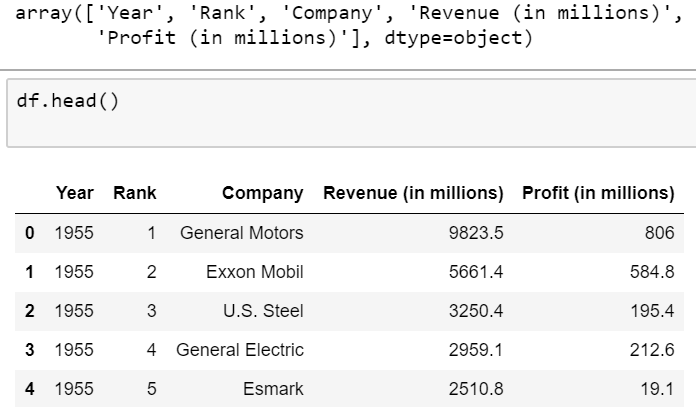Click the Exxon Mobil company cell
The height and width of the screenshot is (407, 696).
click(255, 272)
